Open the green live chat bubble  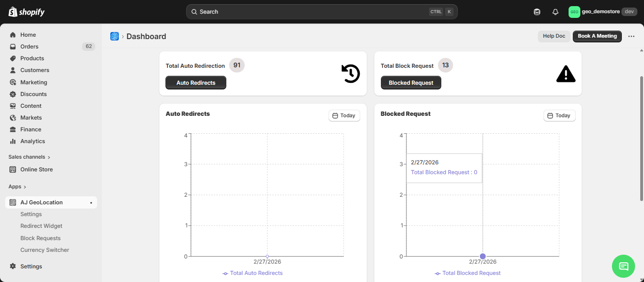[x=623, y=266]
